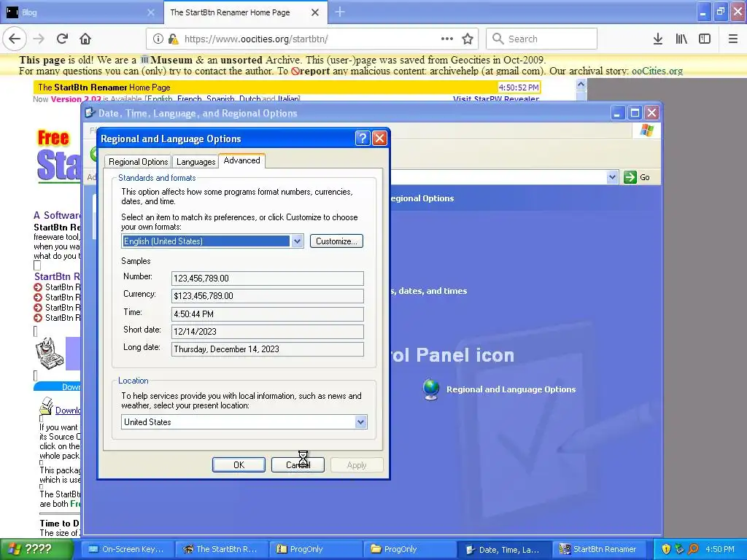
Task: Click the Download link on the web page
Action: pyautogui.click(x=68, y=410)
